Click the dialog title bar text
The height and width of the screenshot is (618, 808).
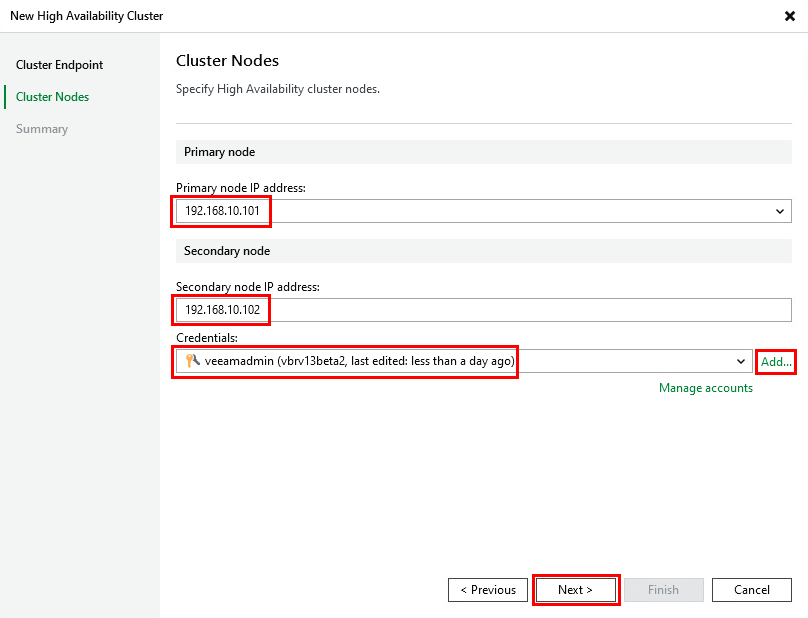(86, 16)
